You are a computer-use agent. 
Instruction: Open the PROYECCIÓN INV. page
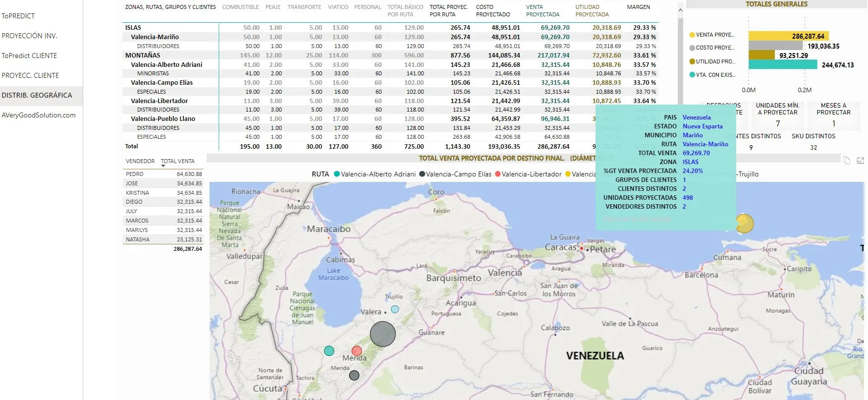(29, 36)
